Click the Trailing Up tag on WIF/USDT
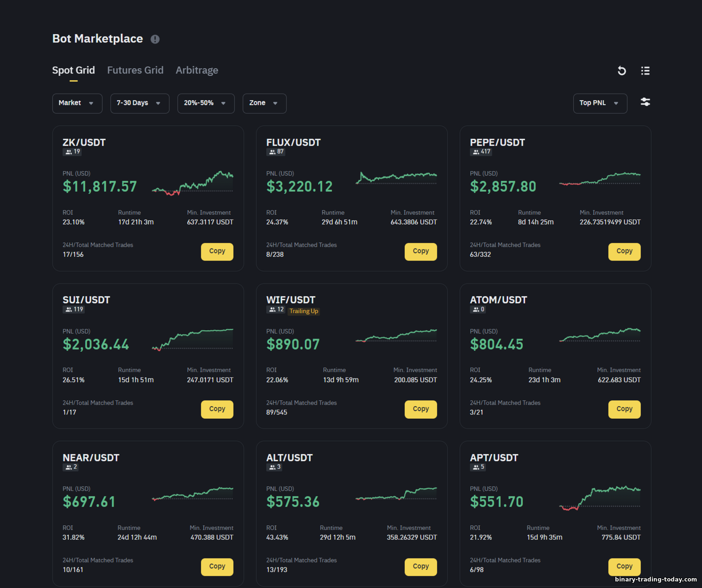The height and width of the screenshot is (588, 702). point(304,311)
